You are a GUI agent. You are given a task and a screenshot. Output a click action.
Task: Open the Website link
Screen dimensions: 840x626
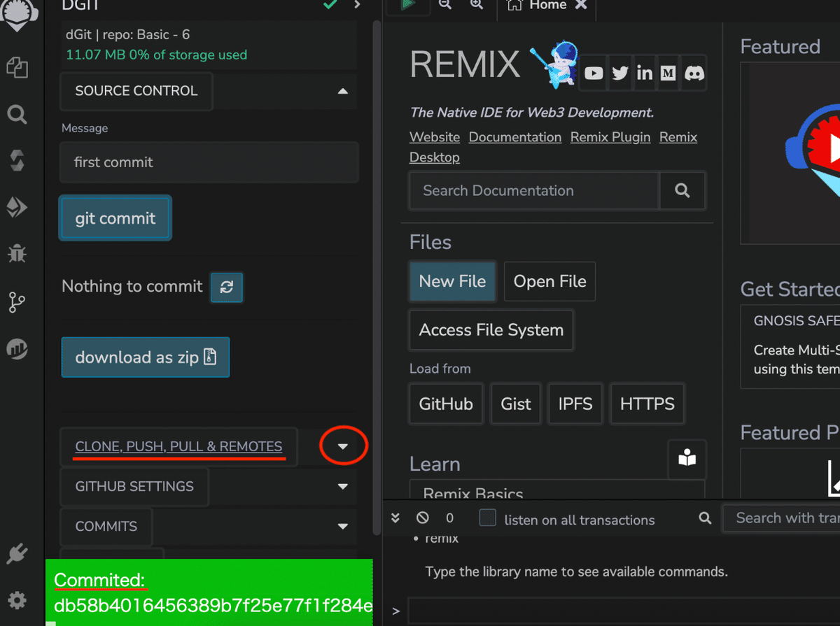435,137
